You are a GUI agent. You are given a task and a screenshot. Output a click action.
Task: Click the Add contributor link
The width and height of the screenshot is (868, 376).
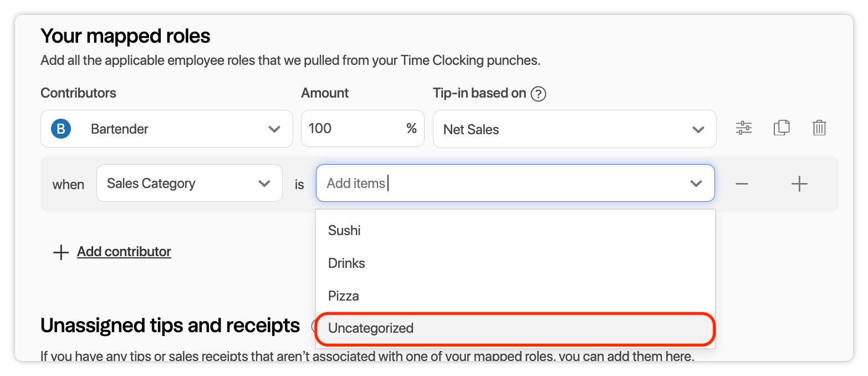124,252
